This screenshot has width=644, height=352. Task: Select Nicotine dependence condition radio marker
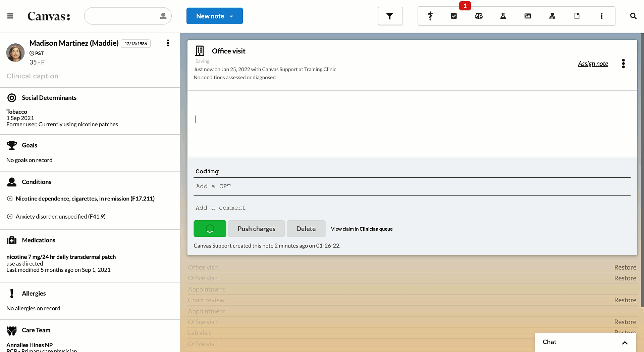coord(10,199)
